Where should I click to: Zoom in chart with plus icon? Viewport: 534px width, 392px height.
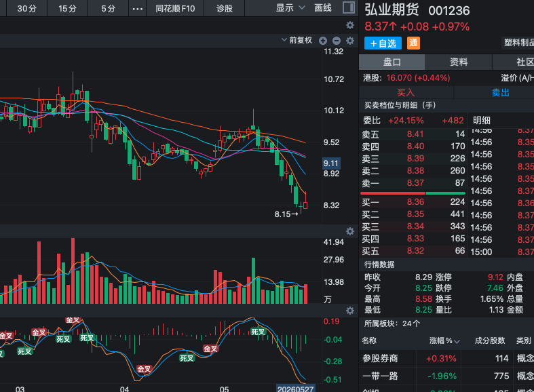(x=323, y=41)
